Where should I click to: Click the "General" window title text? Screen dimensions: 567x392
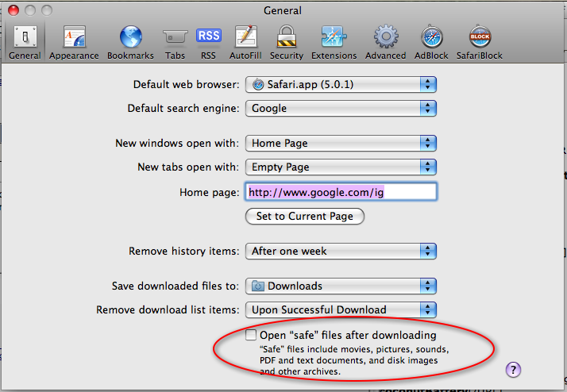tap(283, 10)
